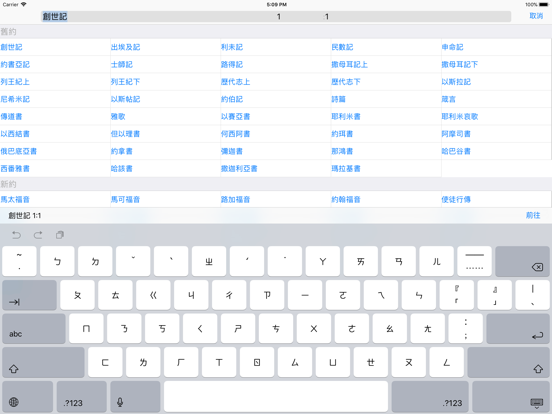Tap the verse number field after the colon
This screenshot has height=414, width=552.
point(327,17)
